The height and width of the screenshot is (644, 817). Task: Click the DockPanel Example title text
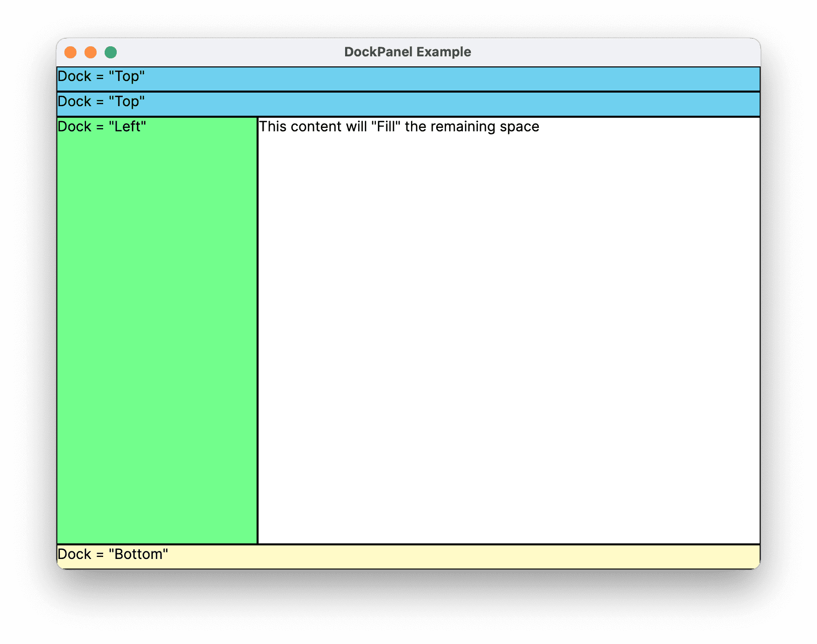pos(408,52)
